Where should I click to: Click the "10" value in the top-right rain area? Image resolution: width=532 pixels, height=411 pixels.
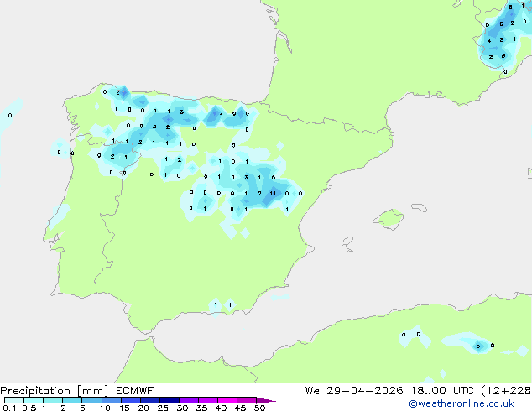(x=500, y=24)
